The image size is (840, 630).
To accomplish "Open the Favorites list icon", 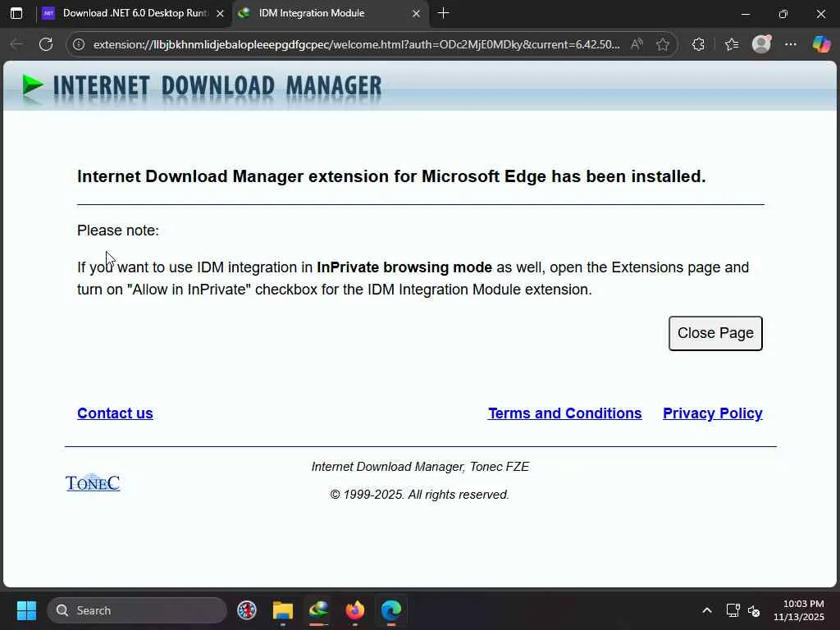I will [x=731, y=44].
